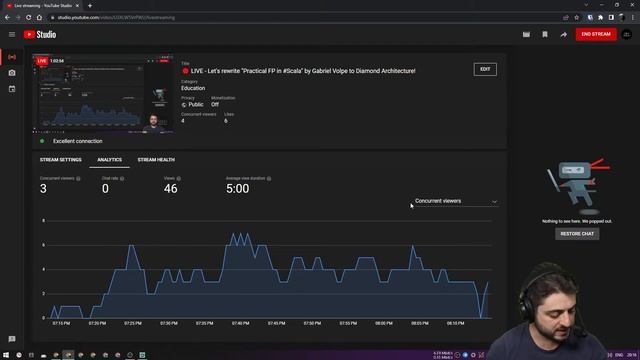
Task: Click the create clip icon in header
Action: 526,35
